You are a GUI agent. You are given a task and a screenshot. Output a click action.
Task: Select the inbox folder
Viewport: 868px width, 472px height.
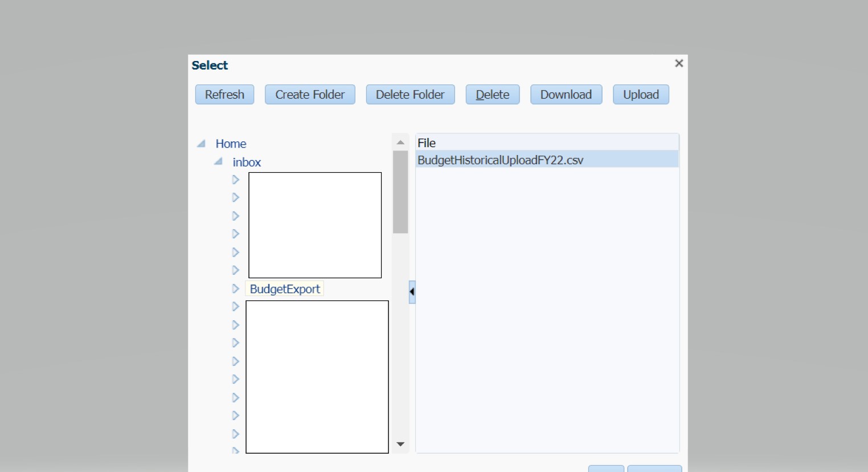coord(247,162)
